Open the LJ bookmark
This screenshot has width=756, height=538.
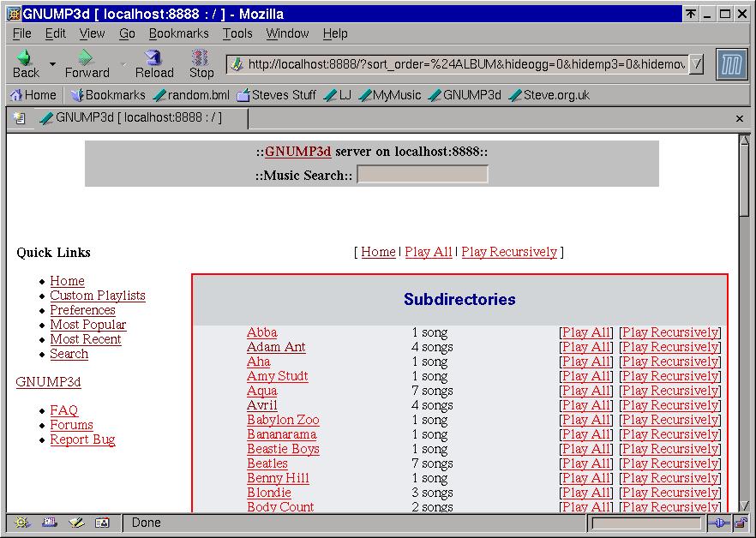(338, 95)
